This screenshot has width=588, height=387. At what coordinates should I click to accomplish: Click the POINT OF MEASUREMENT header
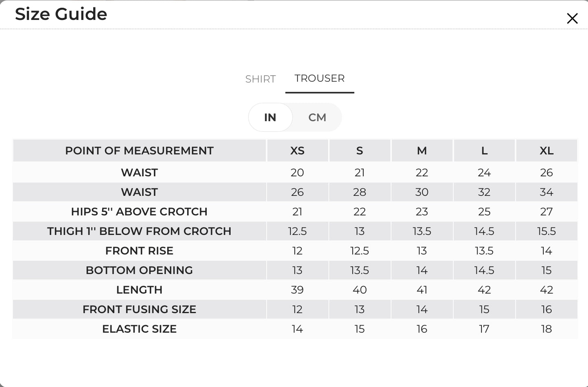click(x=139, y=151)
